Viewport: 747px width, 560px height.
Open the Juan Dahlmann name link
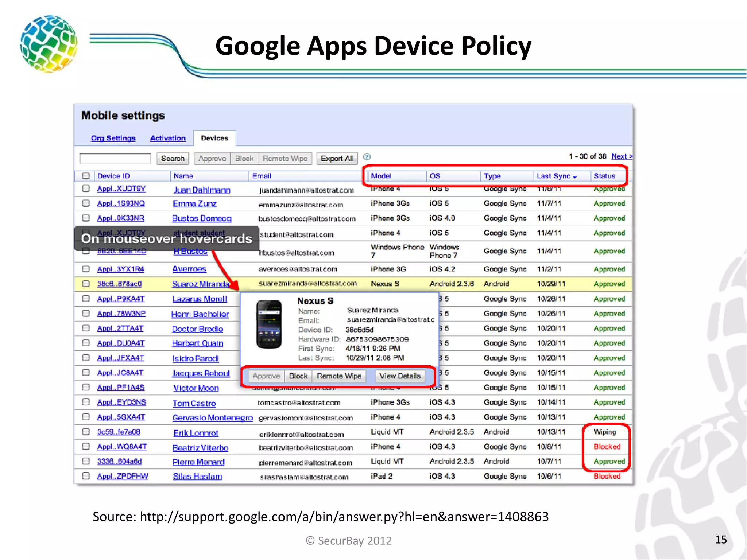[202, 190]
